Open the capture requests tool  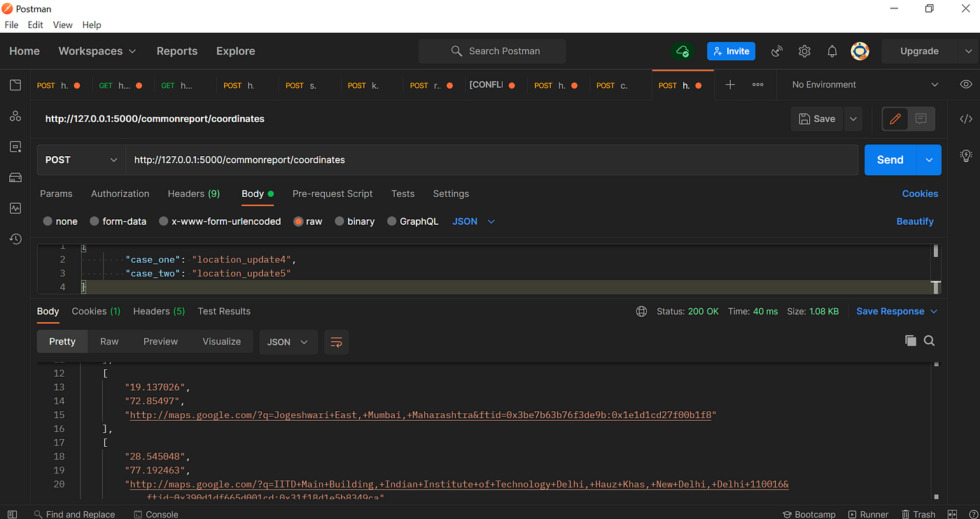[x=776, y=50]
